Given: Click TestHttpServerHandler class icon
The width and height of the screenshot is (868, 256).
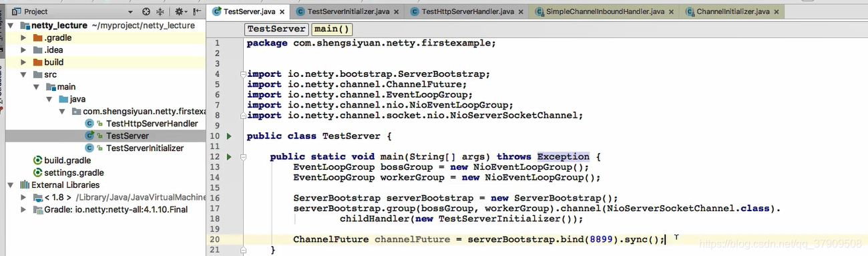Looking at the screenshot, I should tap(89, 124).
